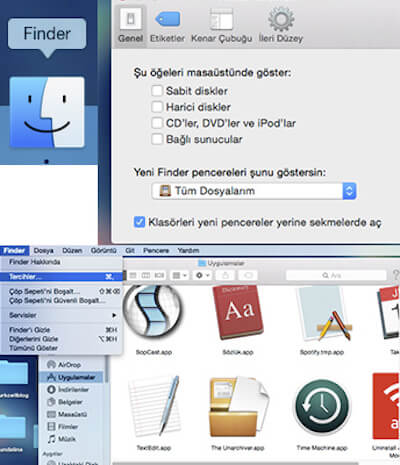Uncheck Klasörleri yeni pencereler yerine sekmelerde aç
Viewport: 400px width, 465px height.
pos(139,222)
